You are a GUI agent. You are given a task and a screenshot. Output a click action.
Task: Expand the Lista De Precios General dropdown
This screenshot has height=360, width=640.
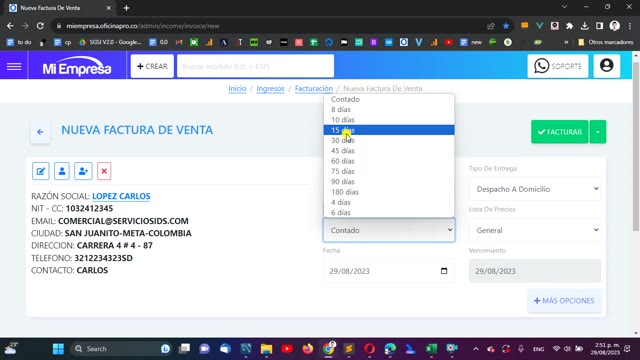point(535,230)
